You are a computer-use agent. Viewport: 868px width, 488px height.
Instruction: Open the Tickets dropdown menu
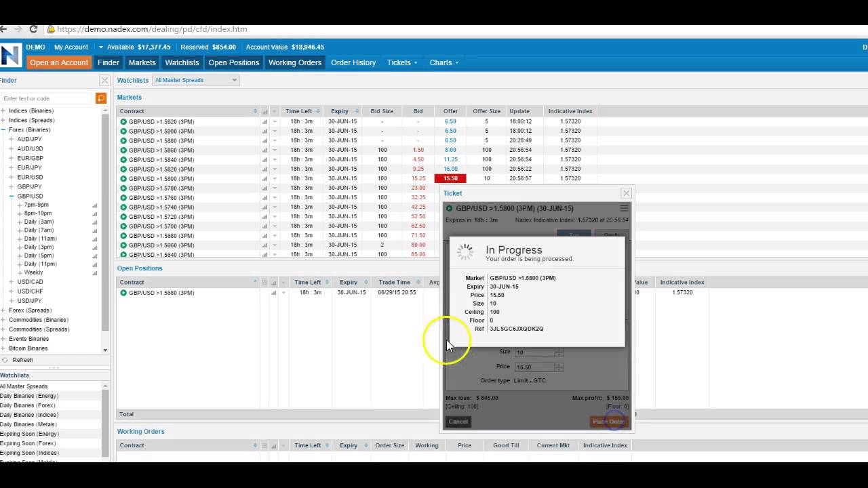[402, 62]
